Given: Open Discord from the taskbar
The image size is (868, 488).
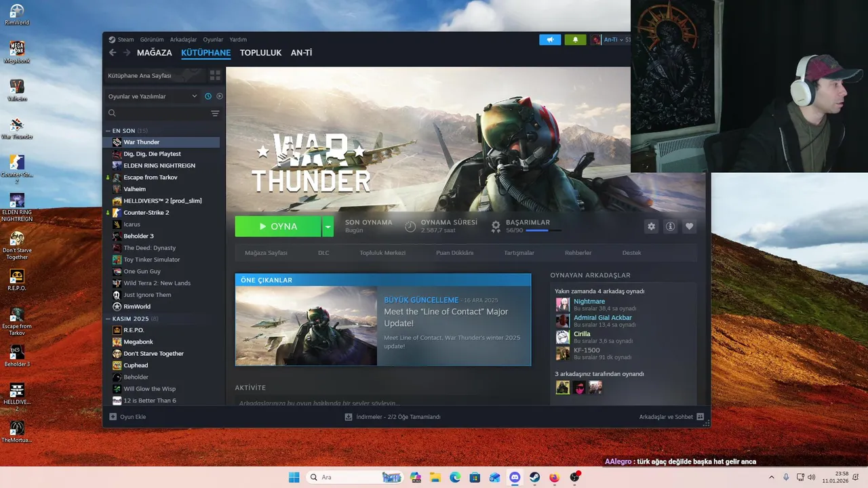Looking at the screenshot, I should coord(515,477).
